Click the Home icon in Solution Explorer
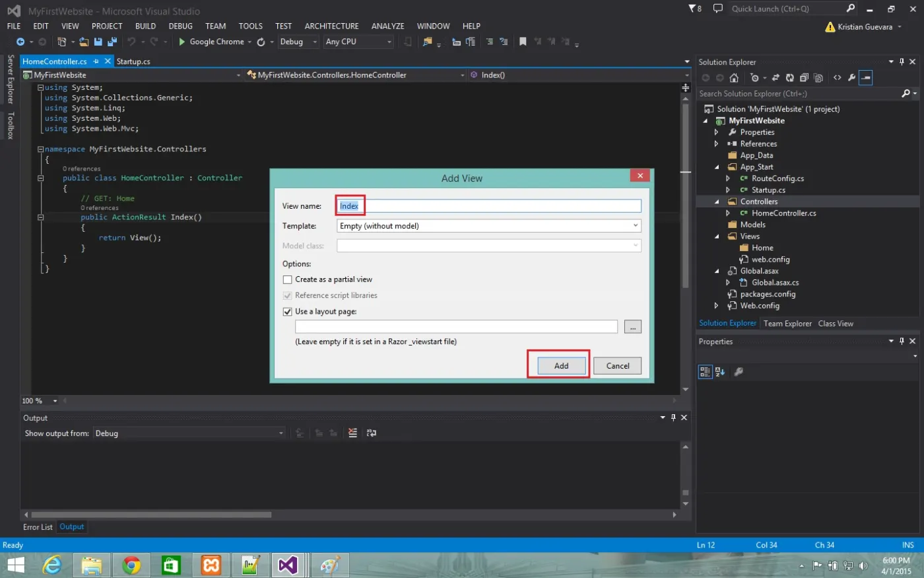 734,78
